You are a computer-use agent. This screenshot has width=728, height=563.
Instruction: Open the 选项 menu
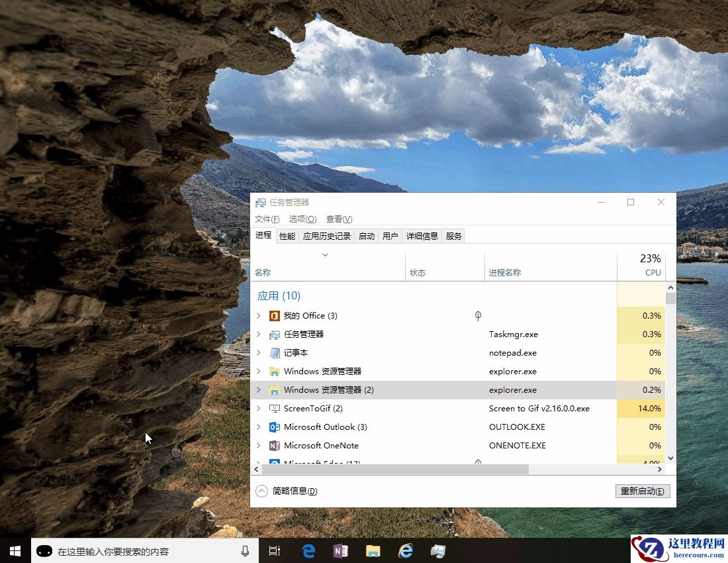(302, 219)
